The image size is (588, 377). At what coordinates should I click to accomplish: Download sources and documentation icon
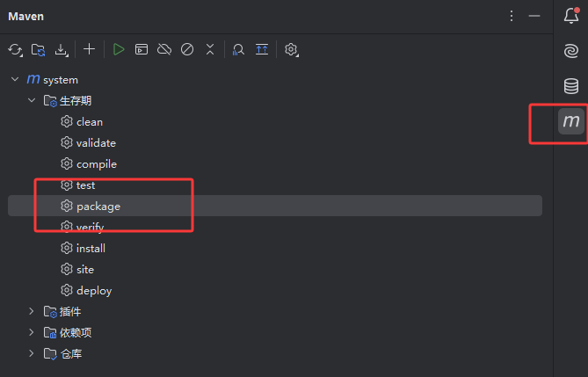tap(62, 49)
